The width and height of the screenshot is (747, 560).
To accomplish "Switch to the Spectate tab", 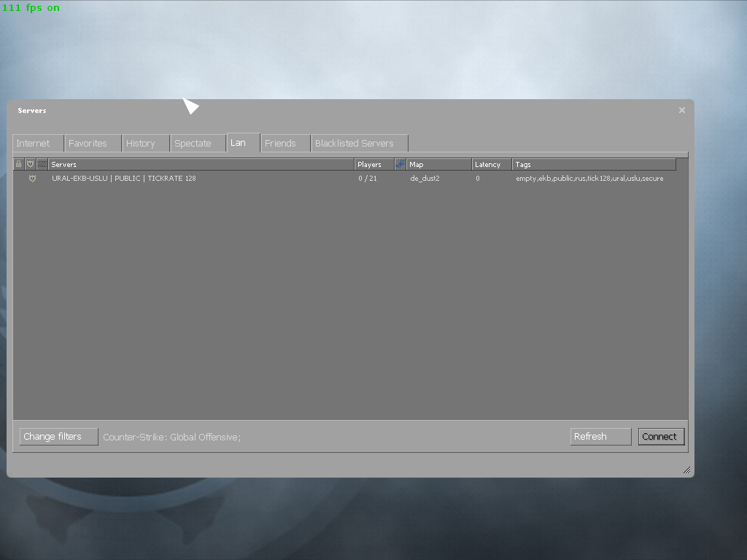I will 198,144.
